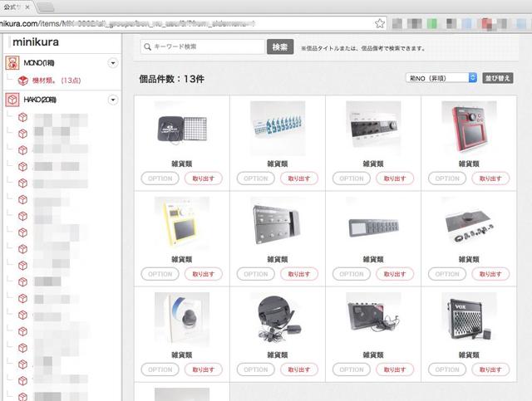Viewport: 532px width, 401px height.
Task: Open the yellow touchpad synth thumbnail
Action: coord(182,224)
